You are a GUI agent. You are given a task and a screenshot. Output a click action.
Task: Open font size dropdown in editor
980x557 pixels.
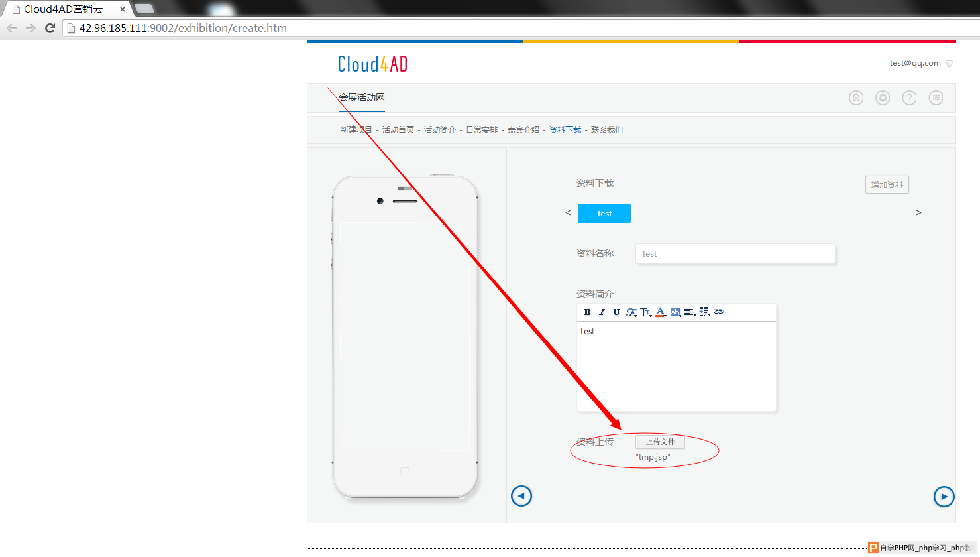click(x=646, y=312)
